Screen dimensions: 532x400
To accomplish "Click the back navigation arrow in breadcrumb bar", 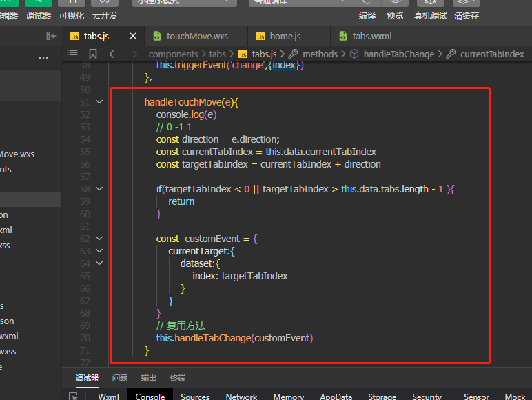I will [114, 54].
